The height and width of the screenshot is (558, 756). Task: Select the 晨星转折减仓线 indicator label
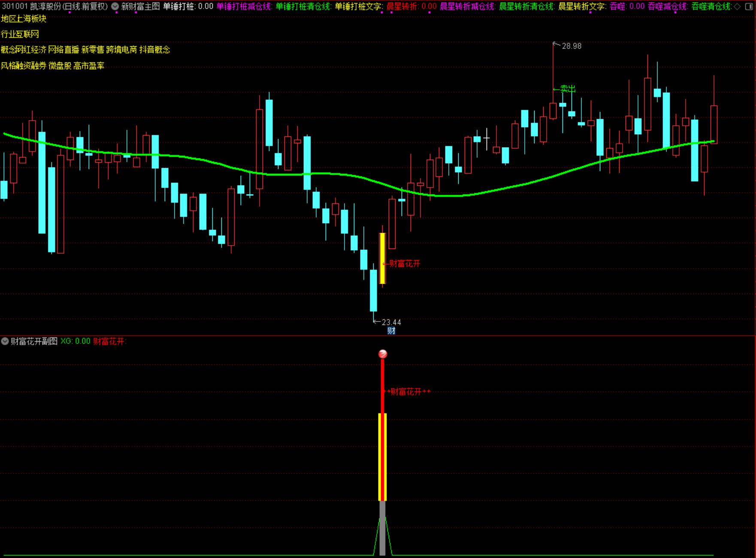(x=467, y=6)
